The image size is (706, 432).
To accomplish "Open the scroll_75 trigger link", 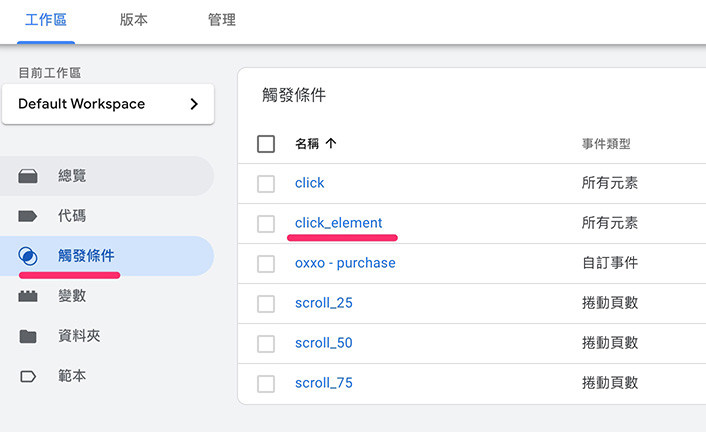I will [x=323, y=383].
